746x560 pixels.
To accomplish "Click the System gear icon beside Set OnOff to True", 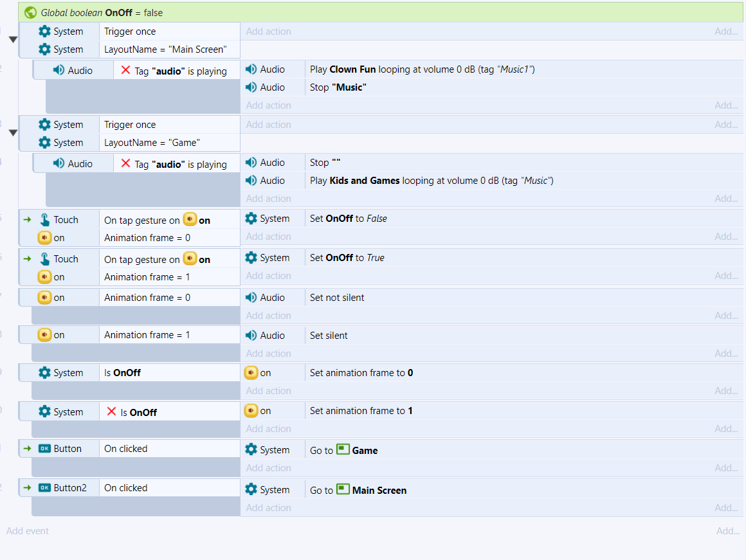I will click(251, 258).
